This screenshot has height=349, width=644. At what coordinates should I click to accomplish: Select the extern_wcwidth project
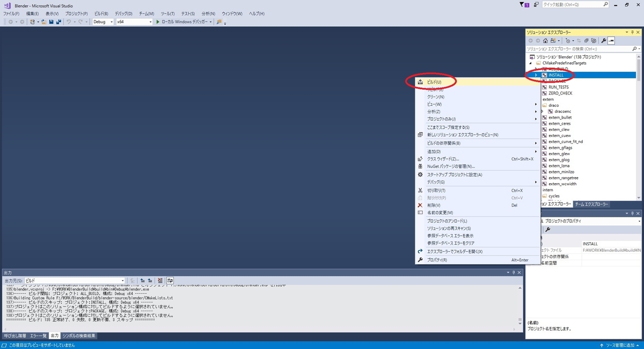point(562,184)
